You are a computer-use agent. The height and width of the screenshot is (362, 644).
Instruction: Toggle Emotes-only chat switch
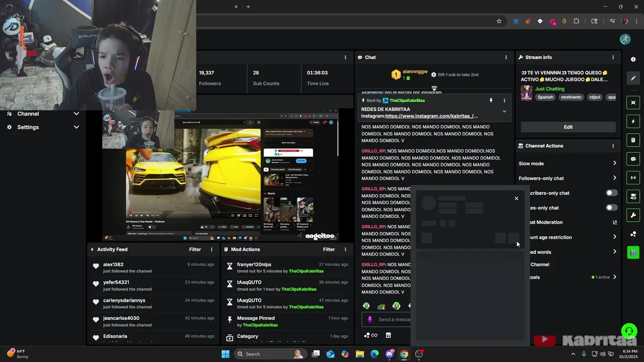click(x=611, y=208)
